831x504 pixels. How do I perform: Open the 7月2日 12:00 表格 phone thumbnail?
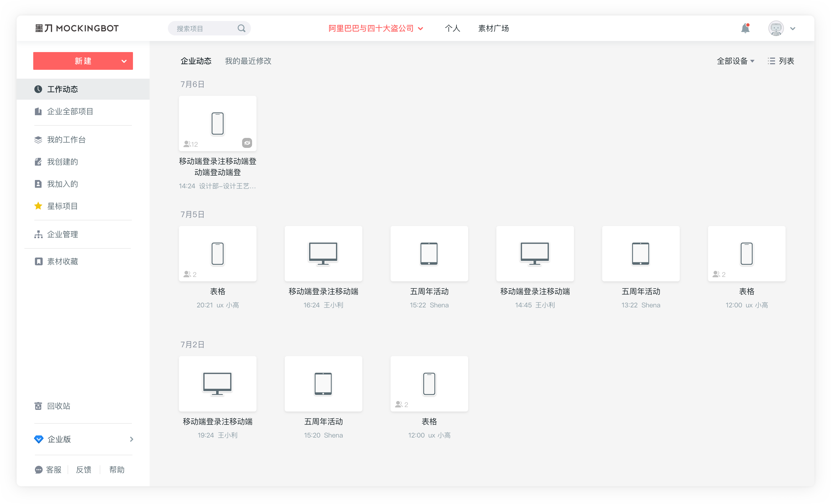point(429,384)
